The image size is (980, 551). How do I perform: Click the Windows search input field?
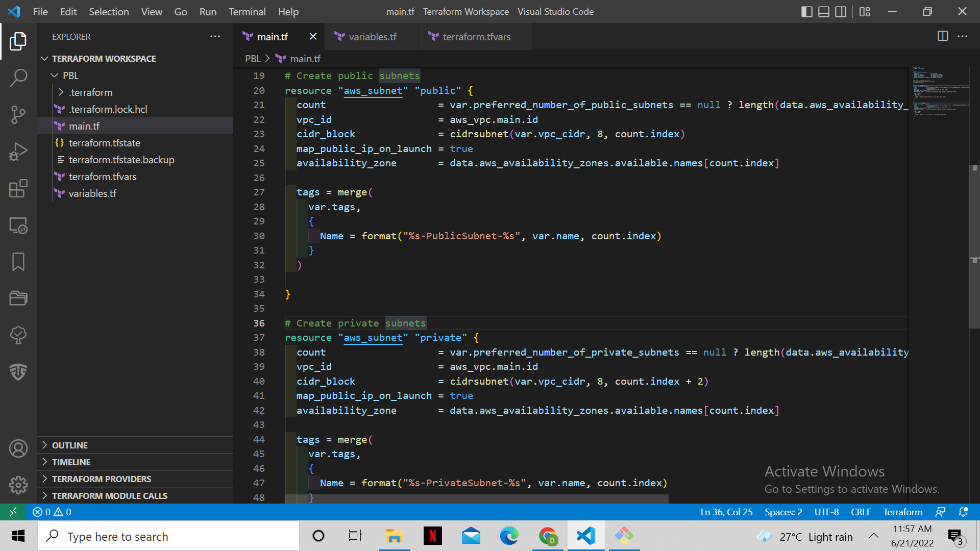168,536
